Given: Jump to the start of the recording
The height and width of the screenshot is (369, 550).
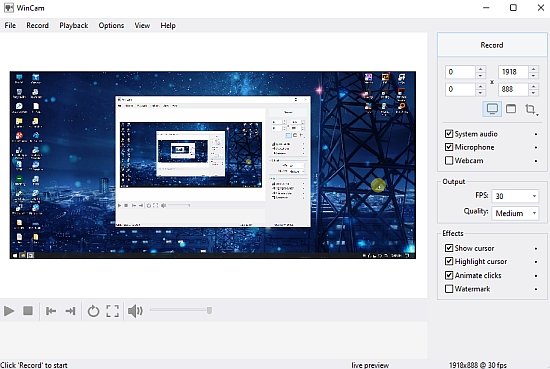Looking at the screenshot, I should tap(51, 311).
